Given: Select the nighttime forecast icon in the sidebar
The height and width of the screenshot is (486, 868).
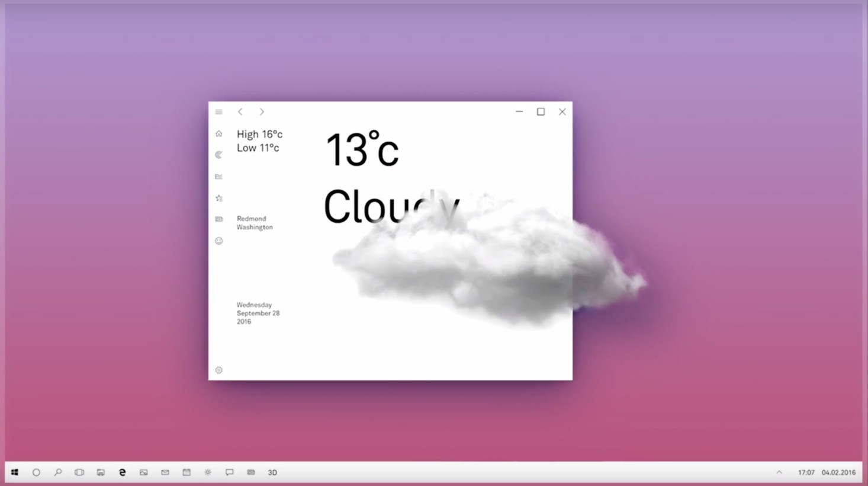Looking at the screenshot, I should coord(218,155).
